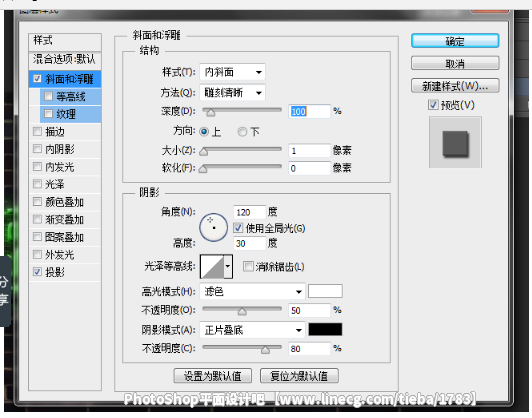The image size is (532, 418).
Task: Select the 上 direction radio button
Action: [204, 132]
